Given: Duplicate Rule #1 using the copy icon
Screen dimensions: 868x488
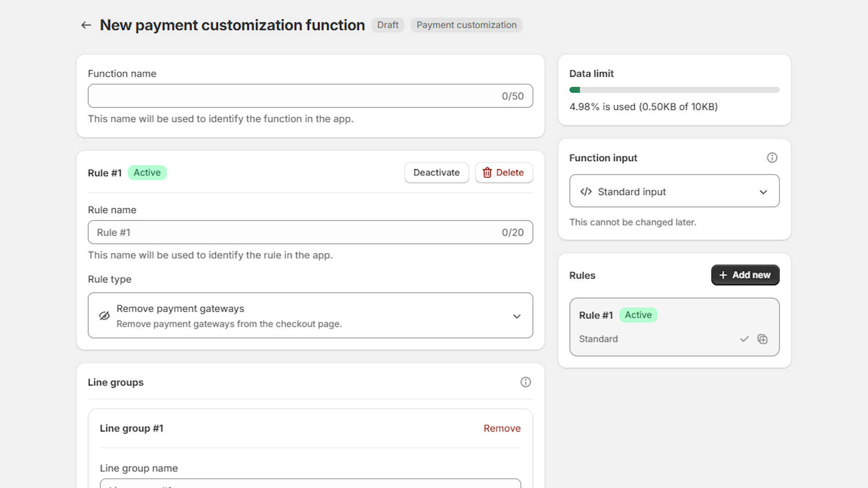Looking at the screenshot, I should click(762, 339).
